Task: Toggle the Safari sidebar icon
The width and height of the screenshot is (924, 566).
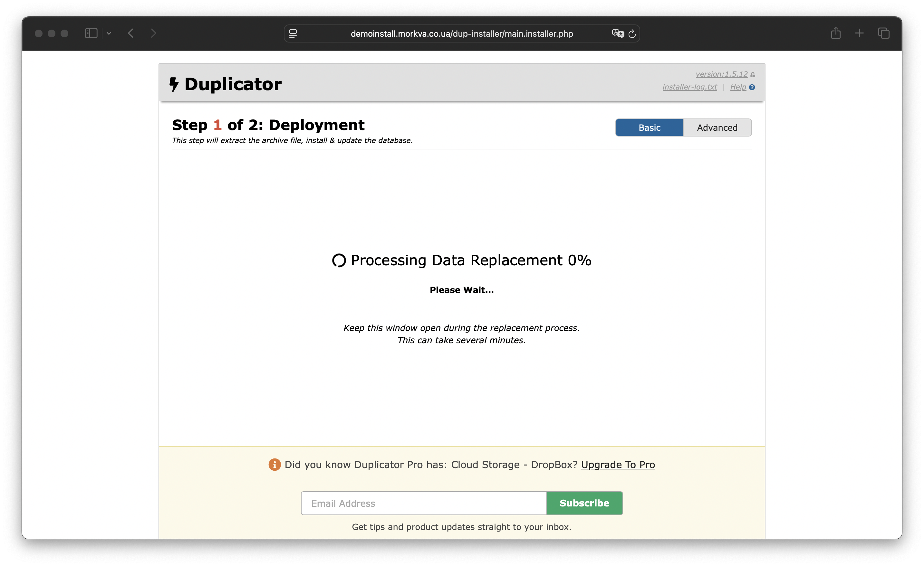Action: (91, 33)
